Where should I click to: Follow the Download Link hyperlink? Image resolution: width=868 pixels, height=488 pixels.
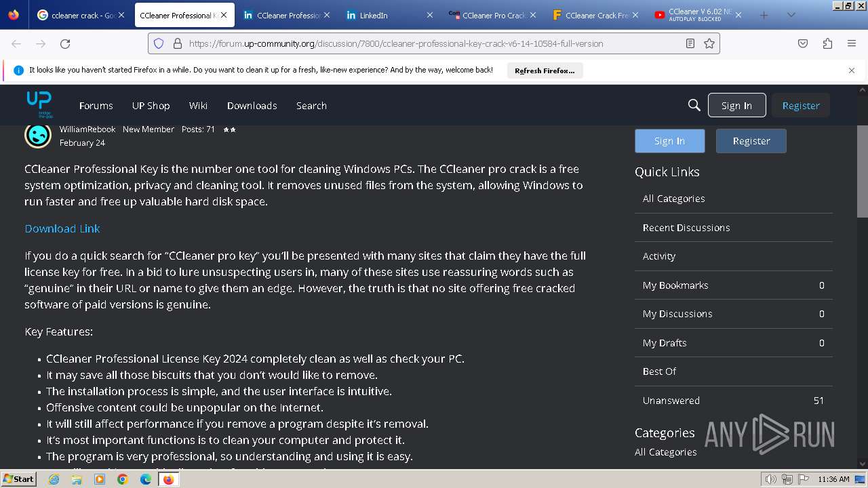[62, 228]
